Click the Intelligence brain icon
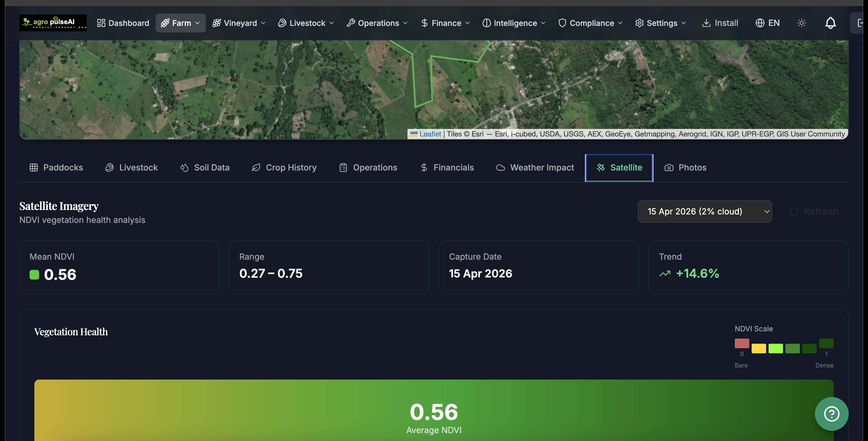868x441 pixels. pyautogui.click(x=486, y=23)
